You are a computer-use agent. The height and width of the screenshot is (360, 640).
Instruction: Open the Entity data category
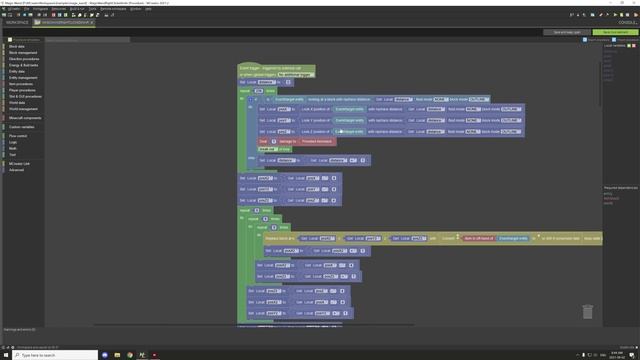[17, 71]
